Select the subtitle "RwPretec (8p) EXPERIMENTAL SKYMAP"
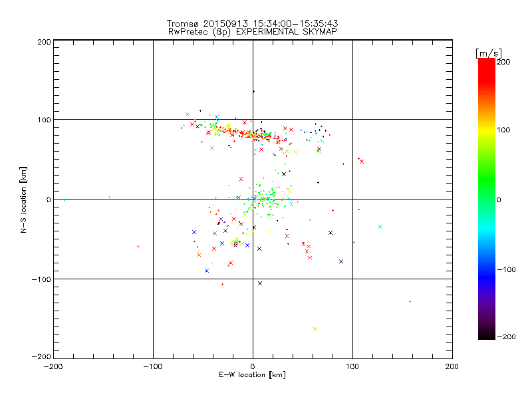Image resolution: width=532 pixels, height=399 pixels. pos(253,31)
